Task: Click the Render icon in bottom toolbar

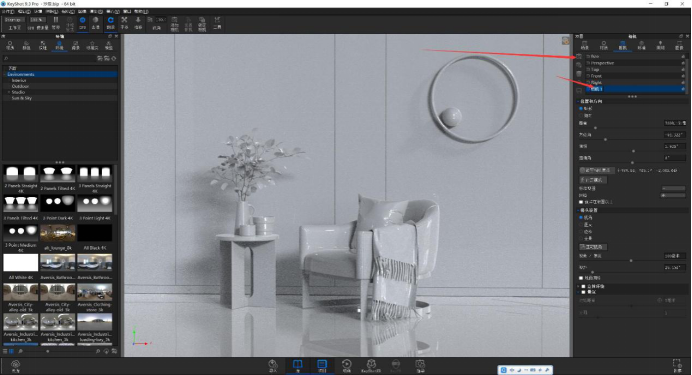Action: pos(420,366)
